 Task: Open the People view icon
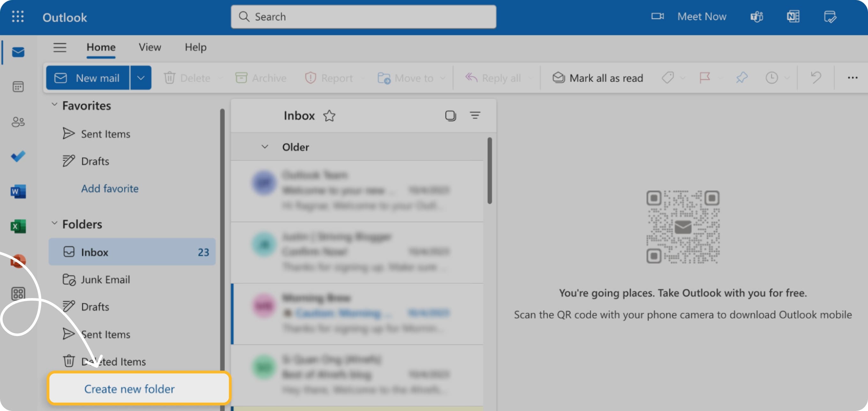tap(18, 122)
